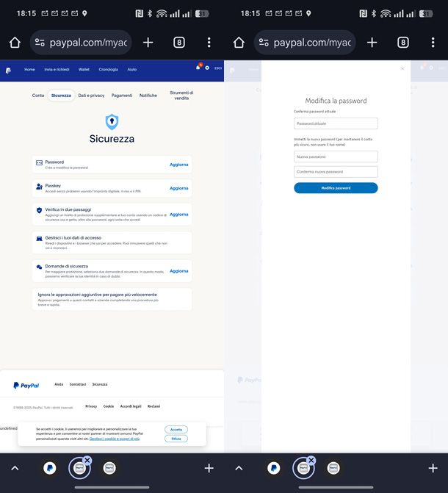Open new tab plus icon in right phone toolbar
This screenshot has height=493, width=448.
click(x=372, y=43)
